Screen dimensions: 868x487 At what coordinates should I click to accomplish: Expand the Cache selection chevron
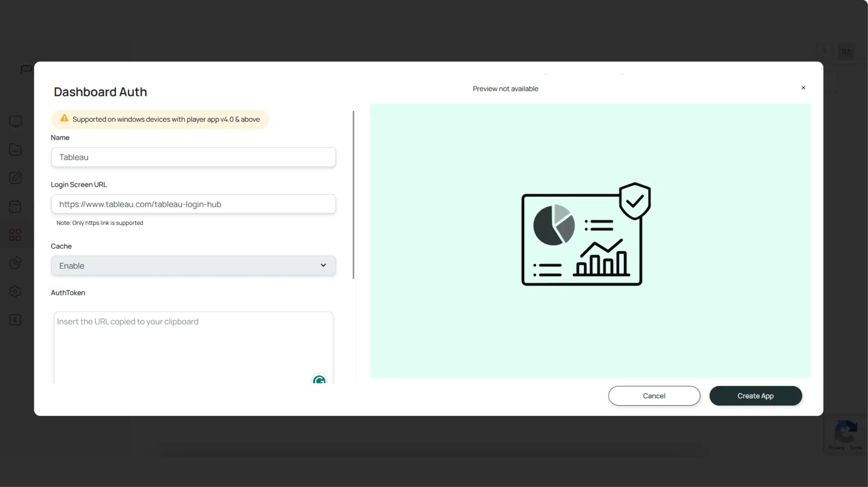coord(323,265)
